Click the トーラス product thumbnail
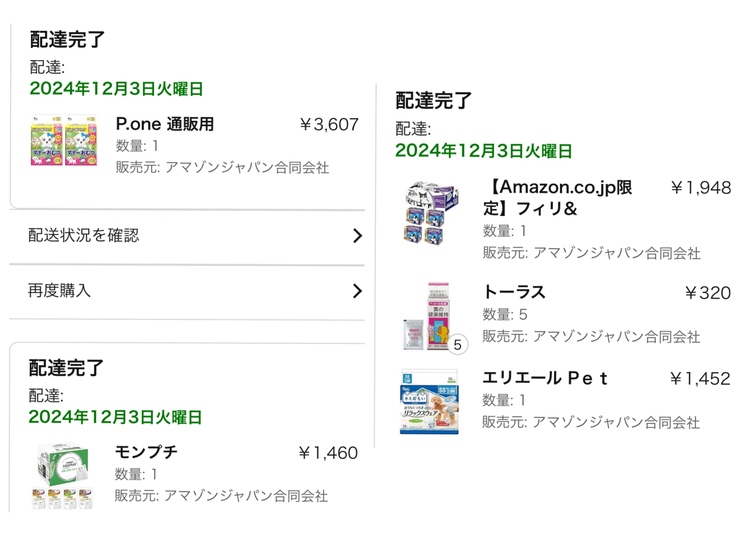This screenshot has width=736, height=552. tap(430, 314)
